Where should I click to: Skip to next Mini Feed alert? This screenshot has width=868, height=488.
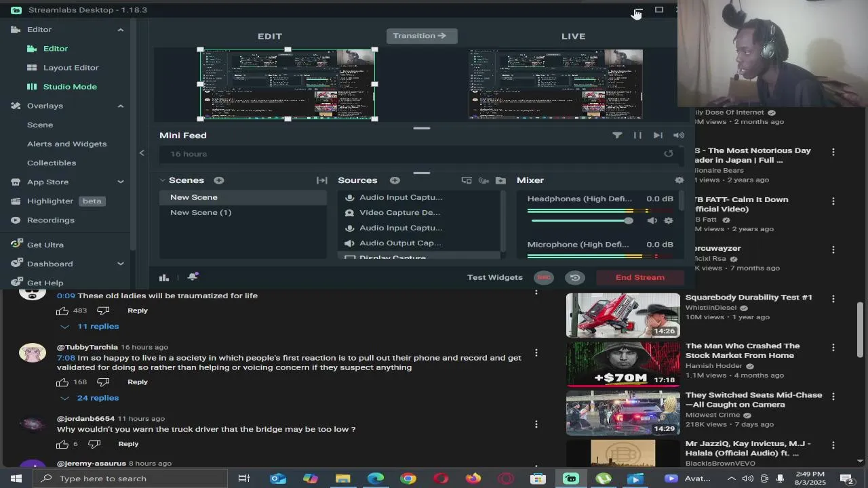tap(658, 136)
